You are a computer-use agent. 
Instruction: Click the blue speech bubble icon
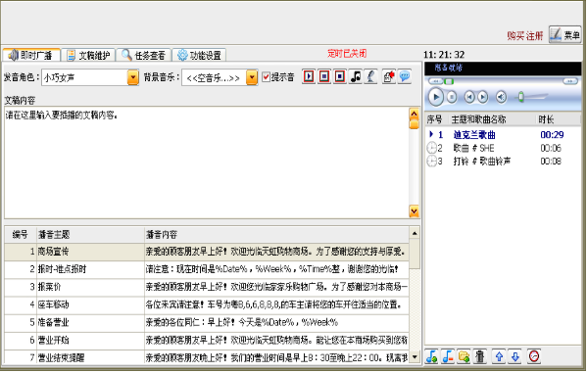[x=404, y=76]
